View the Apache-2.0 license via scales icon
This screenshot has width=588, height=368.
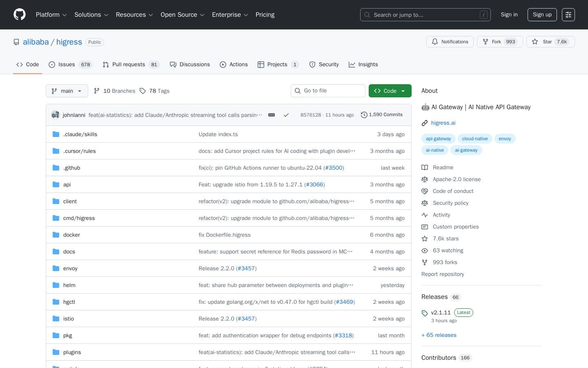425,179
